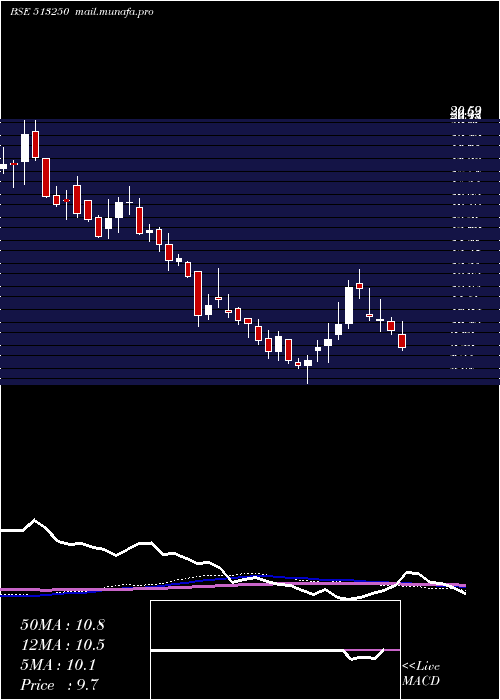Click the '5MA : 10.1' reading

[58, 665]
